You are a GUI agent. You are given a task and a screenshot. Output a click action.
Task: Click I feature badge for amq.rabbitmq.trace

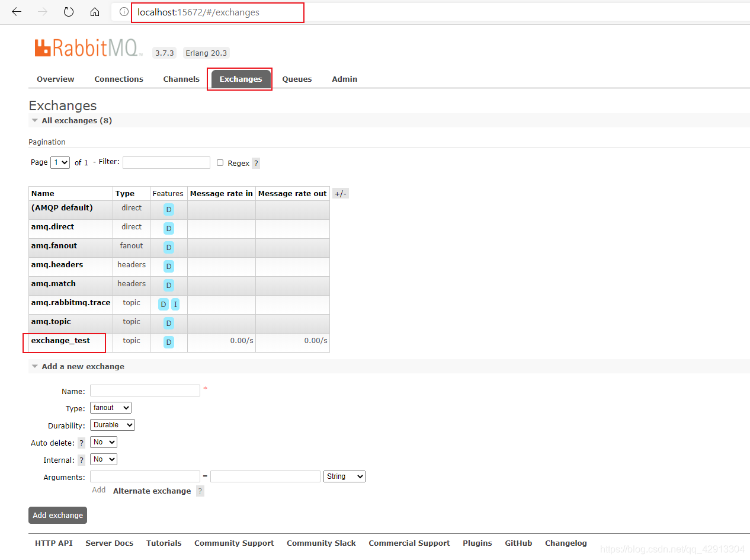[x=175, y=305]
